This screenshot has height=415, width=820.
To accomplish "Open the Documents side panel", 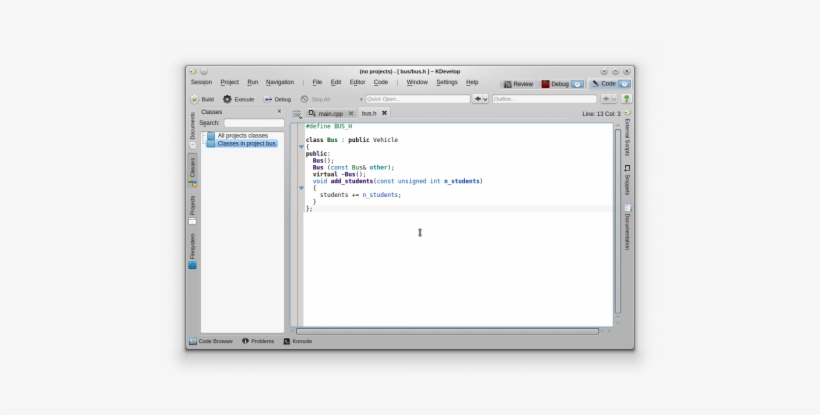I will coord(192,130).
